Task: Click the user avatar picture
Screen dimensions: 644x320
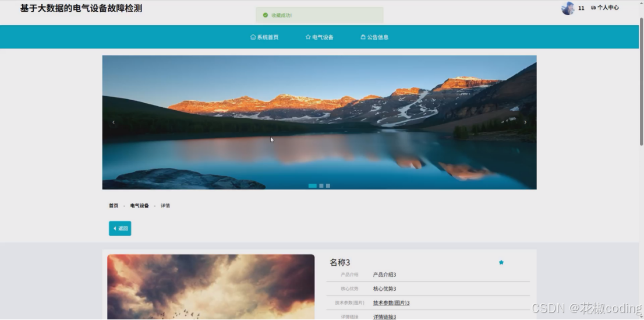Action: click(x=568, y=8)
